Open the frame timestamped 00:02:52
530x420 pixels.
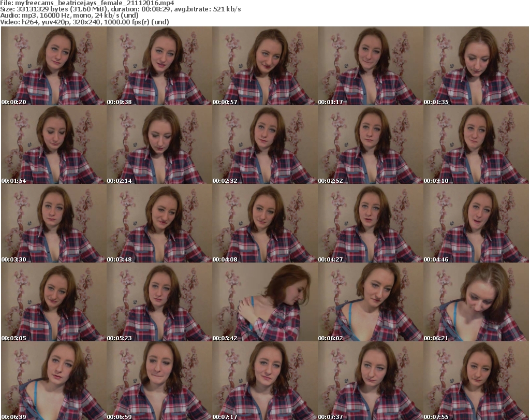click(x=371, y=144)
